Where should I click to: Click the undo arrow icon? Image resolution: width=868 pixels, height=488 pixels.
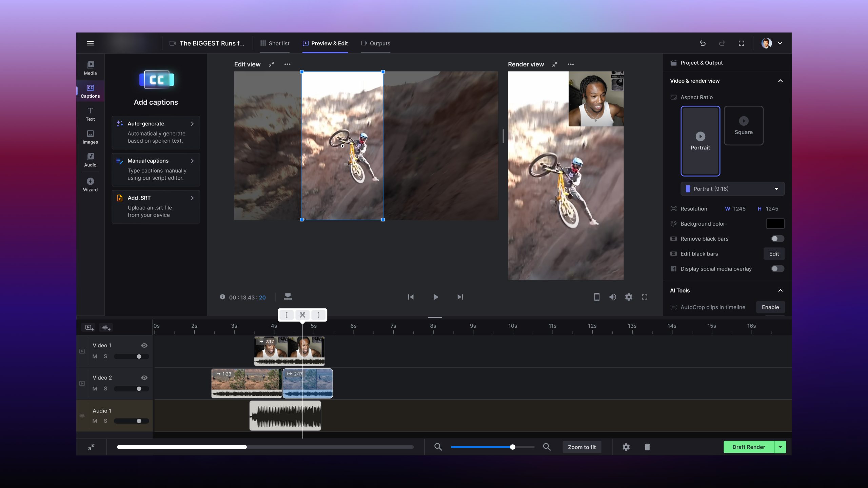click(x=703, y=43)
